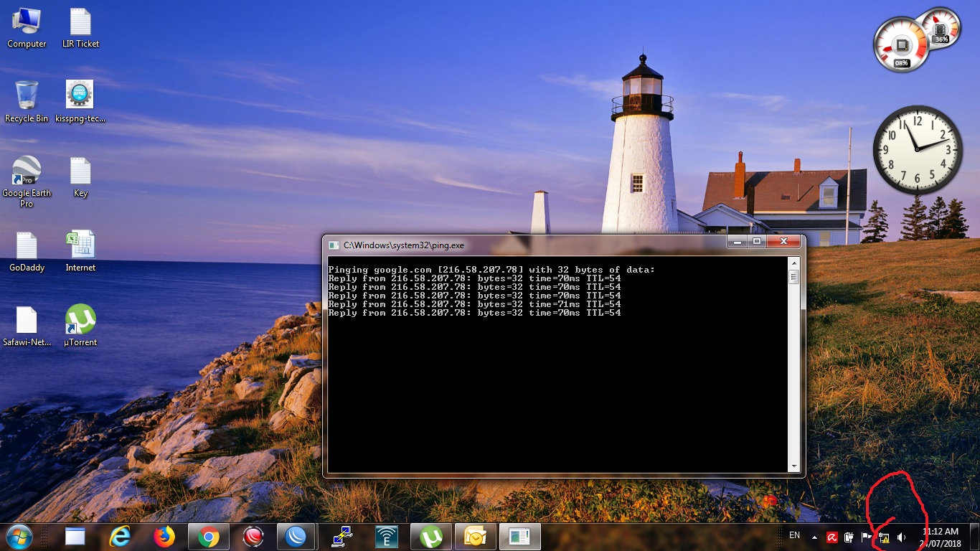Open the Computer desktop icon
Screen dimensions: 980x551
tap(27, 29)
